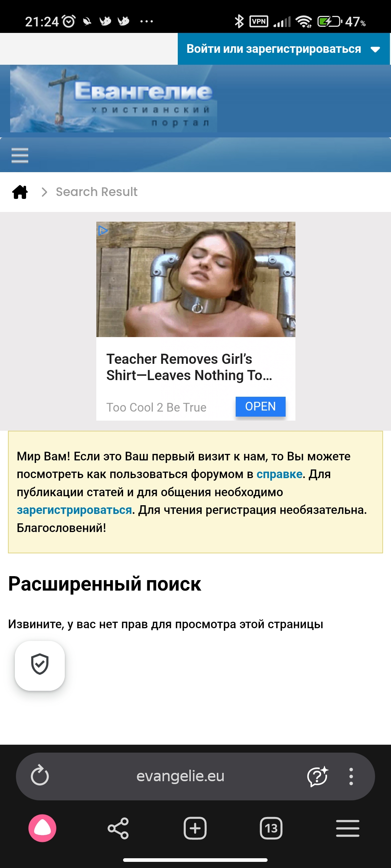Tap the shield protection floating button
This screenshot has height=868, width=391.
pos(40,666)
